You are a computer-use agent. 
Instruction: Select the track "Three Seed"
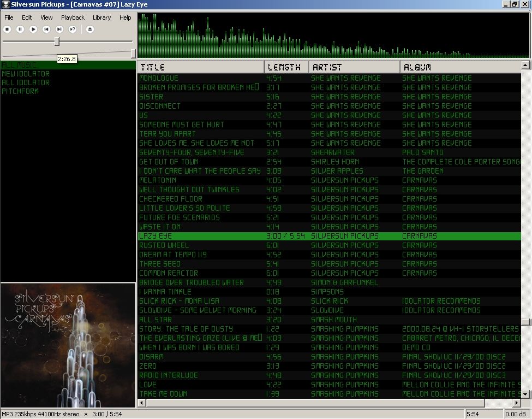(329, 264)
